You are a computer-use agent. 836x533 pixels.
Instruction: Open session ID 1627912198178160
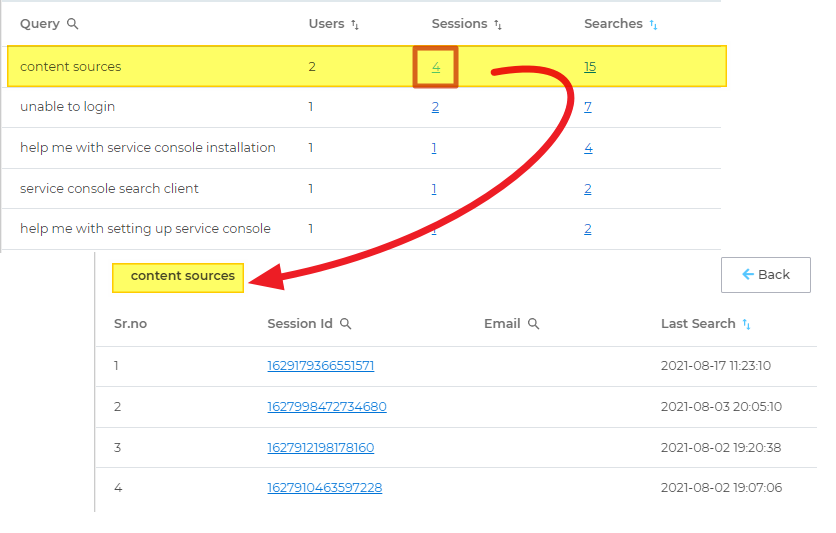320,448
